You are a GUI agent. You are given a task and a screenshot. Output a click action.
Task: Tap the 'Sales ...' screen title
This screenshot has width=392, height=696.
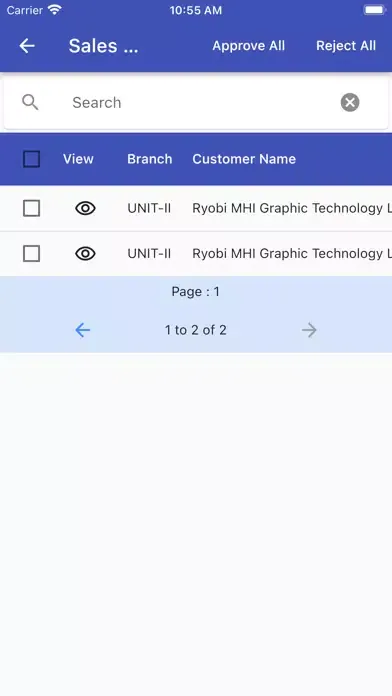103,46
